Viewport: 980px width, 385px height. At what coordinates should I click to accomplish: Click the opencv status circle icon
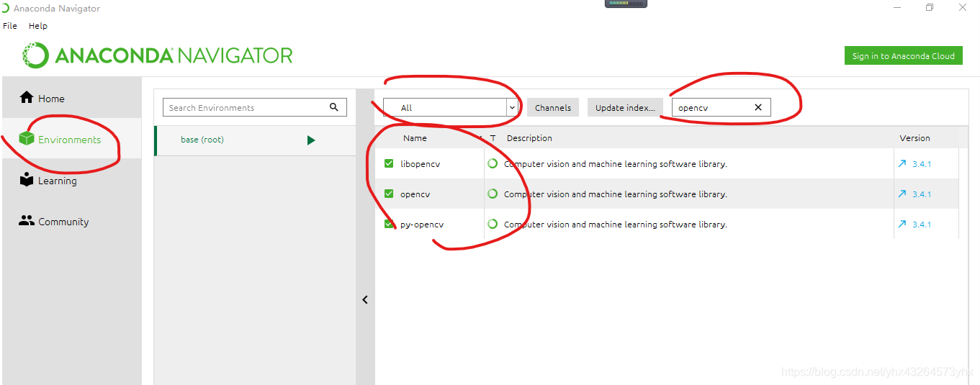(493, 194)
